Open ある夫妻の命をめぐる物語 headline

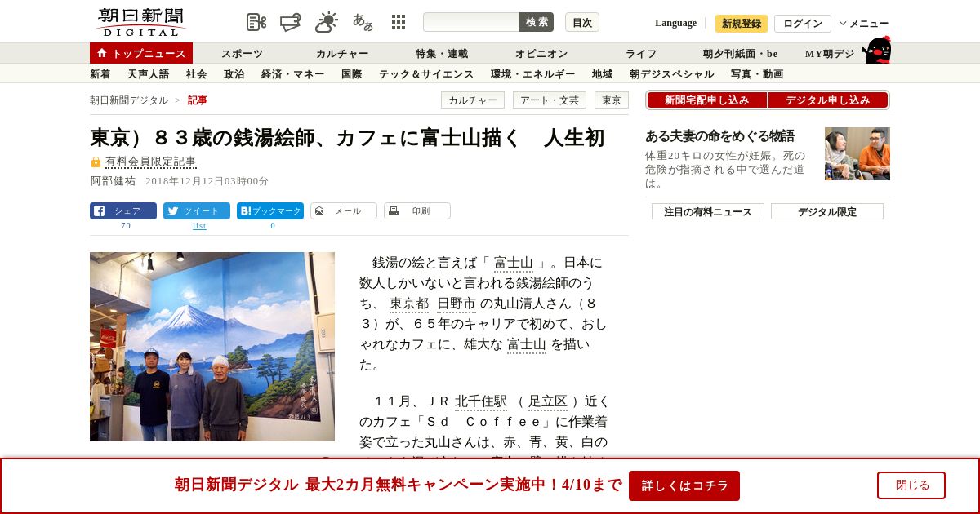point(719,136)
